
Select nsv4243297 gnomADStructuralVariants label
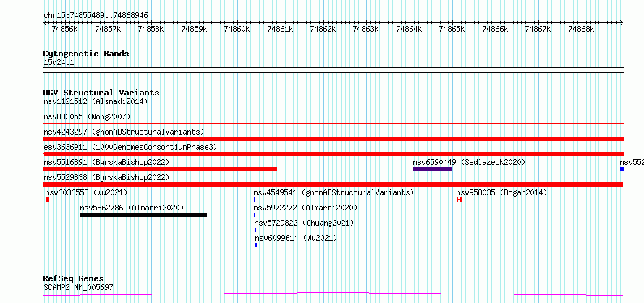(124, 132)
